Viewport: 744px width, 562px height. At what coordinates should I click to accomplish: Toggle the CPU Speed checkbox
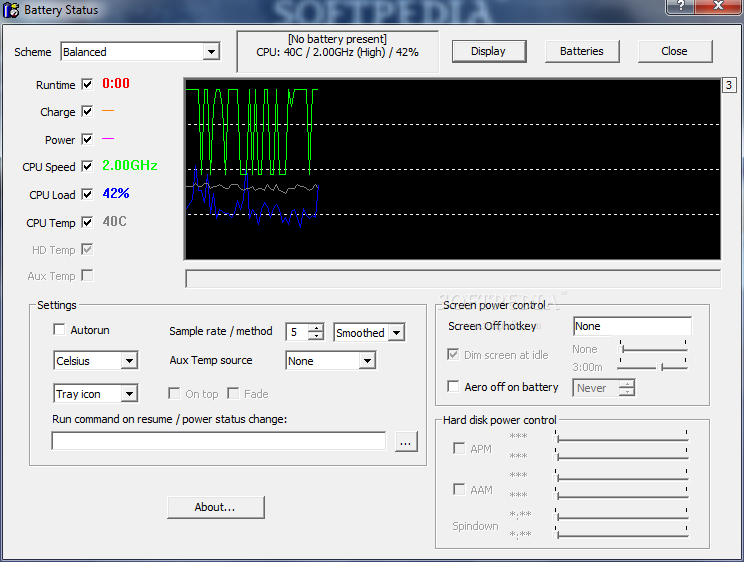tap(87, 167)
